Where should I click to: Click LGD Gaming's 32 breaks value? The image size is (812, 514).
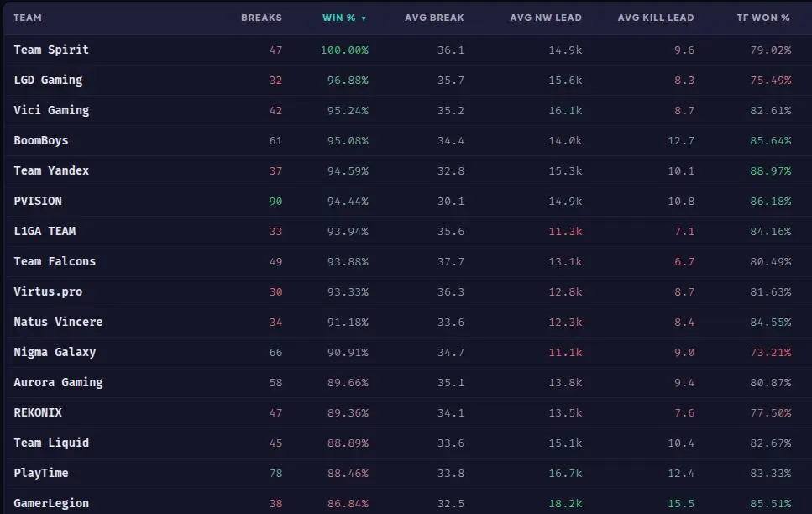coord(275,81)
